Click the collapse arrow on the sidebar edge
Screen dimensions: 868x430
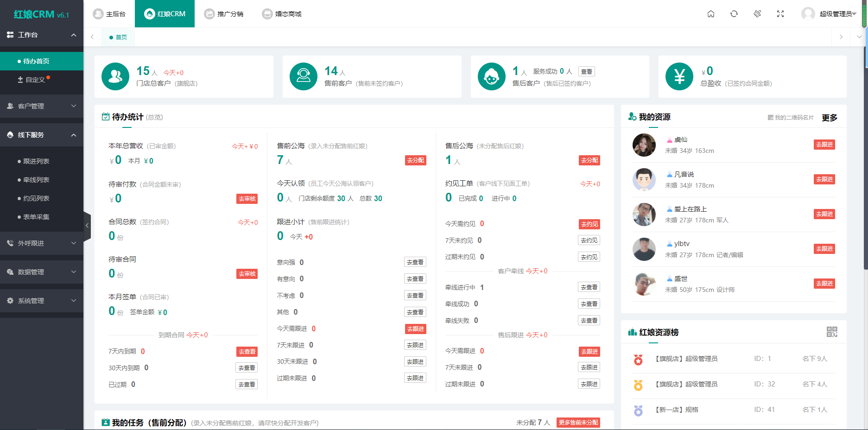[x=87, y=226]
